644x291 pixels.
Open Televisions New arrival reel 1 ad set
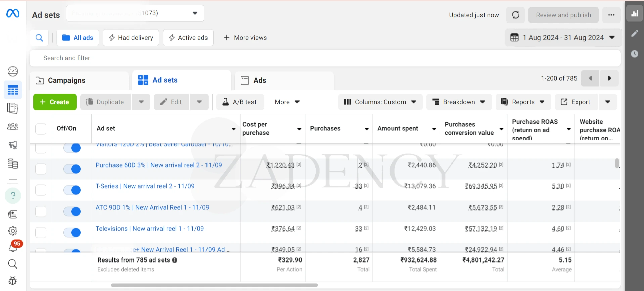coord(149,229)
